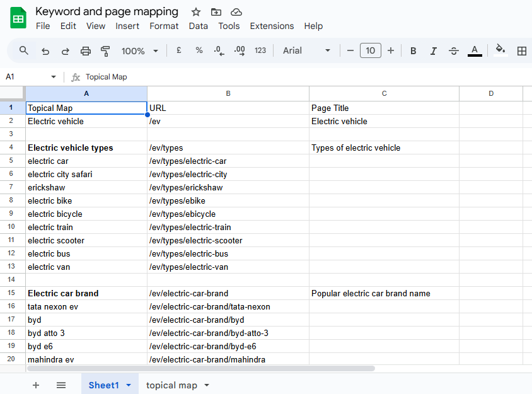The width and height of the screenshot is (532, 394).
Task: Click the move to folder icon
Action: click(216, 12)
